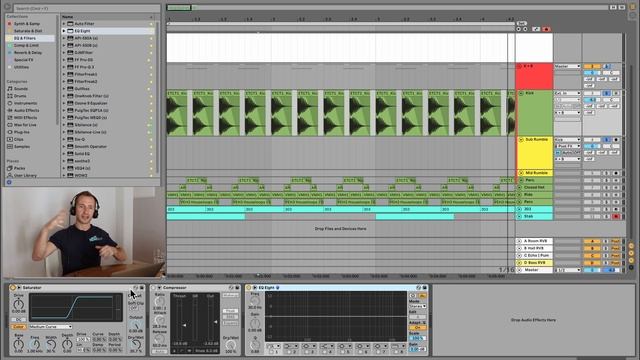Screen dimensions: 640x360
Task: Toggle EQ Eight device activator
Action: (x=249, y=288)
